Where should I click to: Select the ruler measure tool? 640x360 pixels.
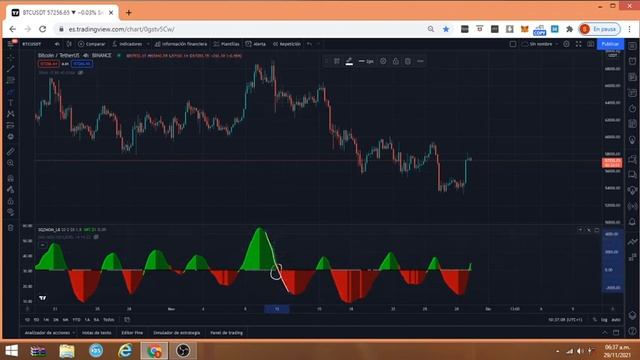[11, 151]
